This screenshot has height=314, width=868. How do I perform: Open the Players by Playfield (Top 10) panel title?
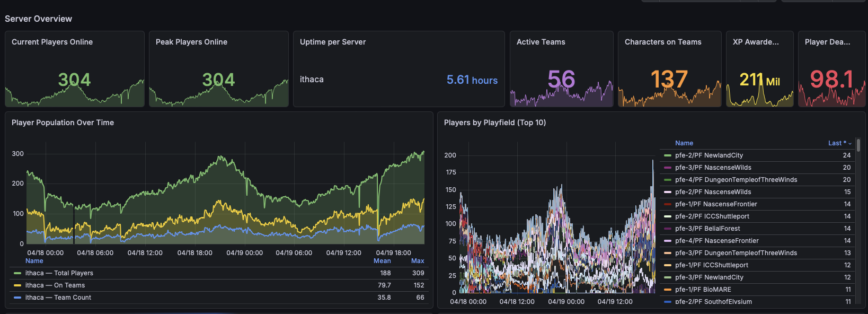pyautogui.click(x=494, y=123)
